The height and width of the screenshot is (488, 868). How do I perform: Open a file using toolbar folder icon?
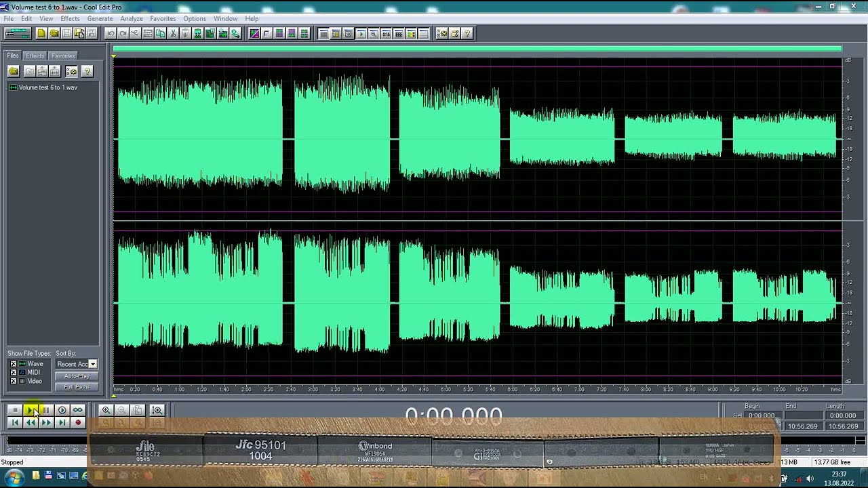54,33
